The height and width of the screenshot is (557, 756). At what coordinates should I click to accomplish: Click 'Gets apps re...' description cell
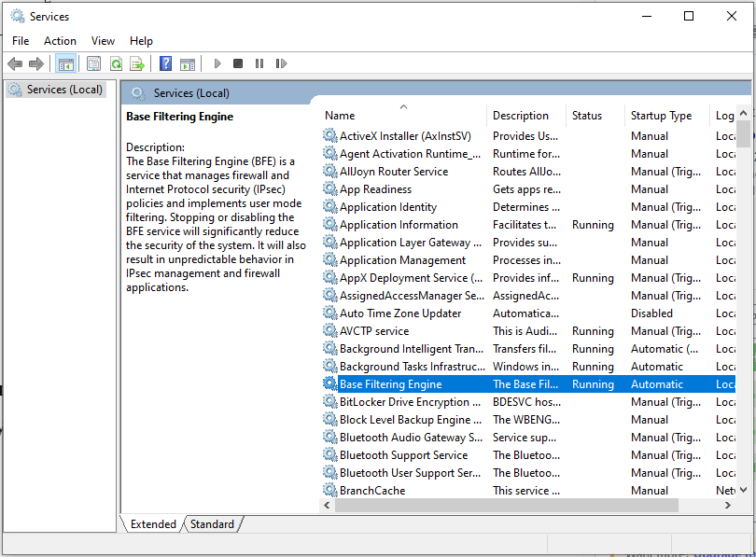[x=526, y=189]
